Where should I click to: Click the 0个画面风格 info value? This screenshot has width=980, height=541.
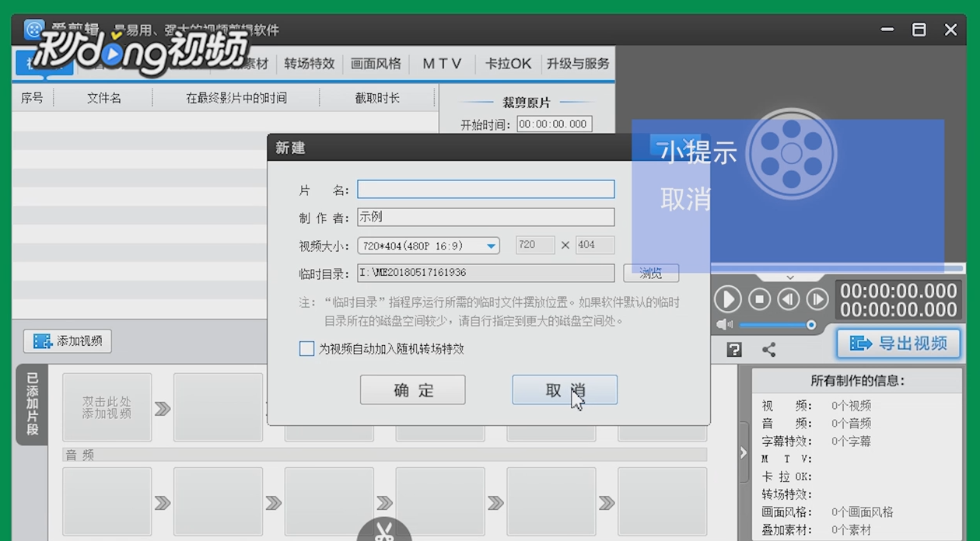click(862, 512)
